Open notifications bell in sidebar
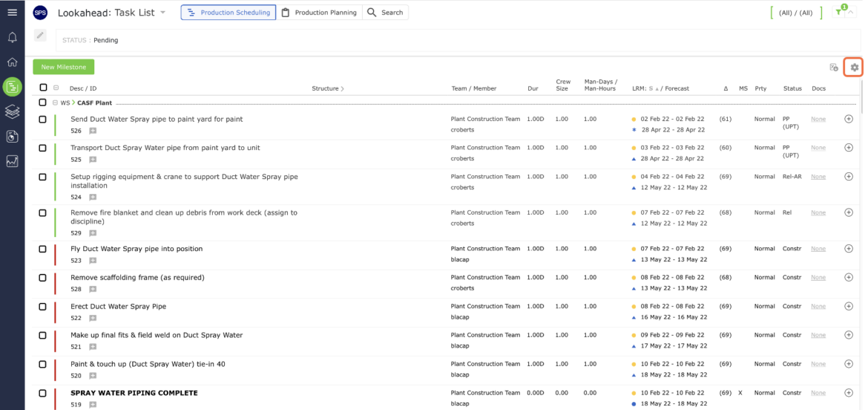Image resolution: width=868 pixels, height=410 pixels. pos(12,38)
